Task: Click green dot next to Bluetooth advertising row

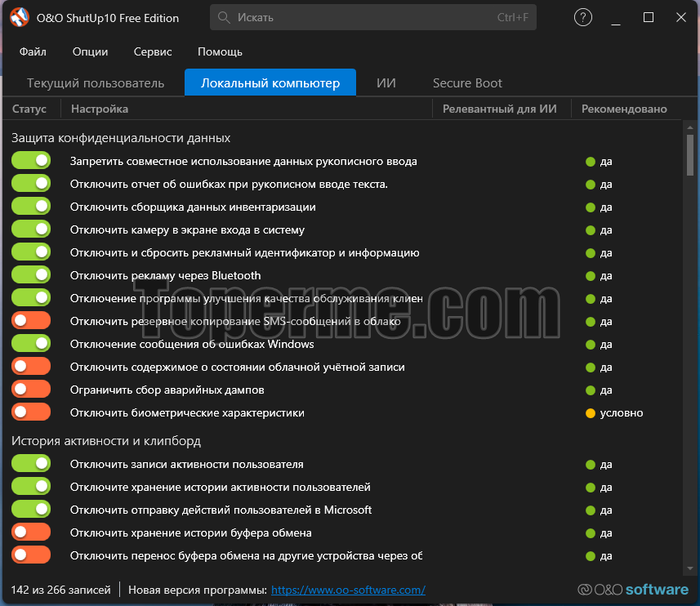Action: 591,276
